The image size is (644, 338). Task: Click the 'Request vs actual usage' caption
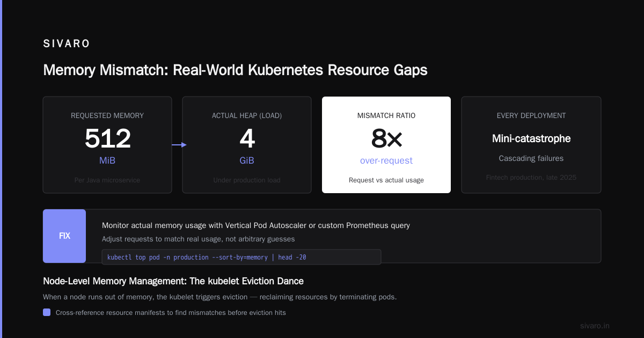tap(386, 180)
